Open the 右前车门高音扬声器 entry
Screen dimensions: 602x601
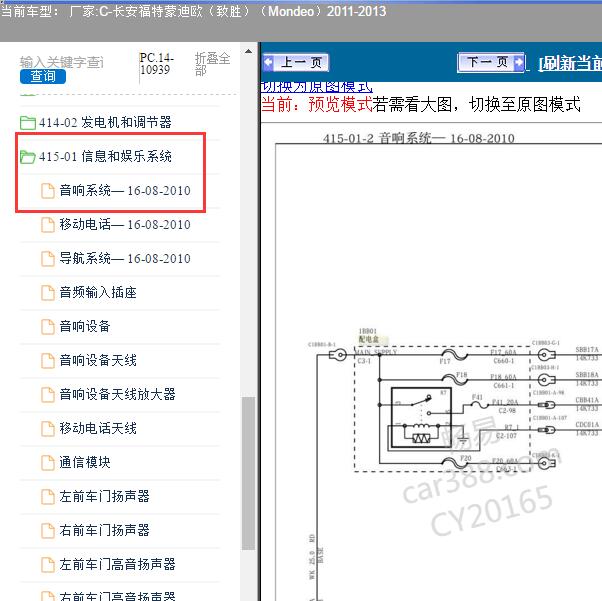pos(117,596)
